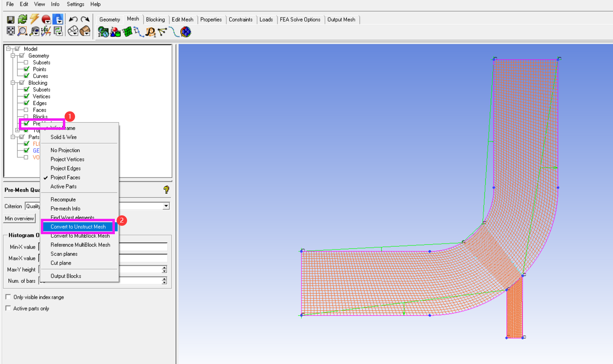This screenshot has width=613, height=364.
Task: Select the Surface Mesh Setup icon
Action: (x=127, y=32)
